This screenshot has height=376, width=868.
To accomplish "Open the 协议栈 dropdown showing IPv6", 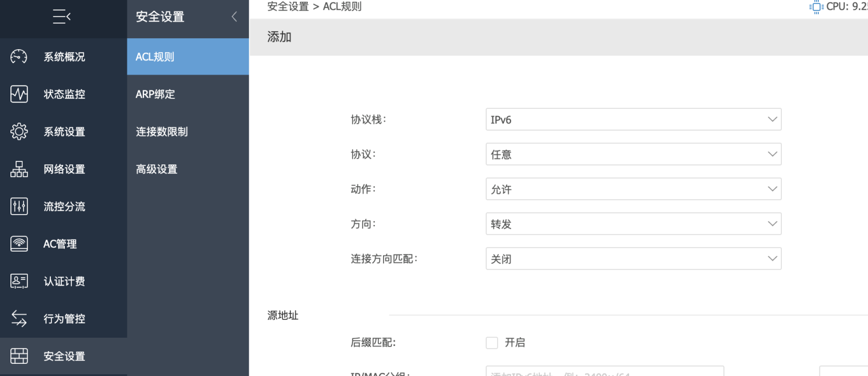I will point(633,120).
